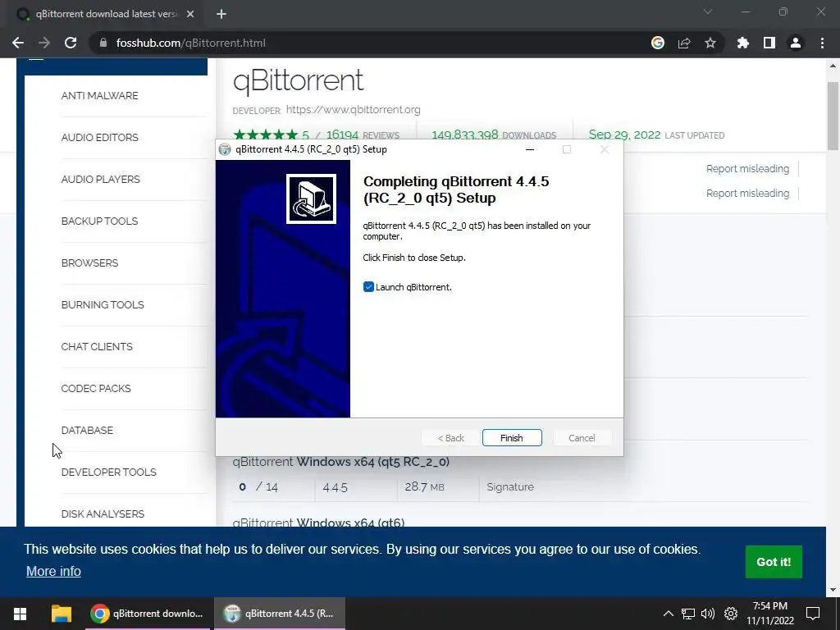
Task: Open the ANTI MALWARE category
Action: click(x=99, y=95)
